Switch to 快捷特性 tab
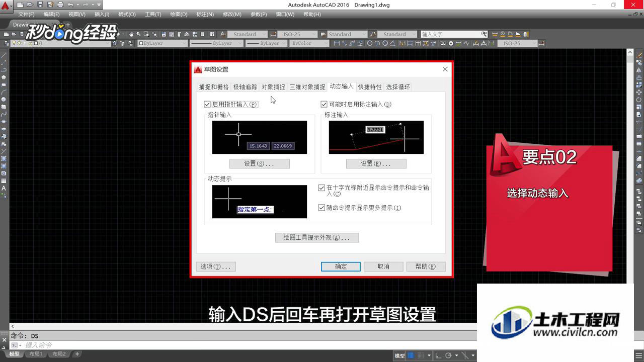 click(370, 87)
